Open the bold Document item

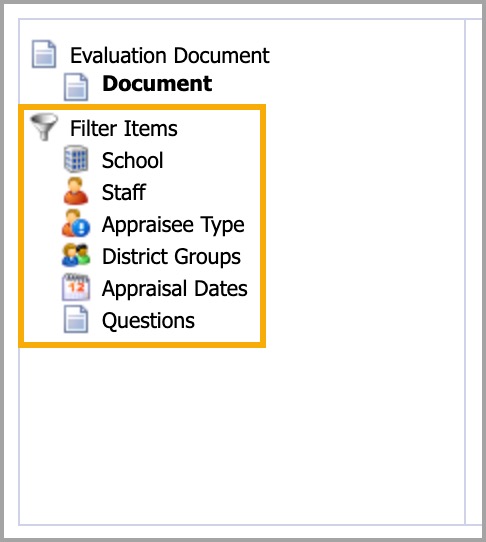click(157, 84)
